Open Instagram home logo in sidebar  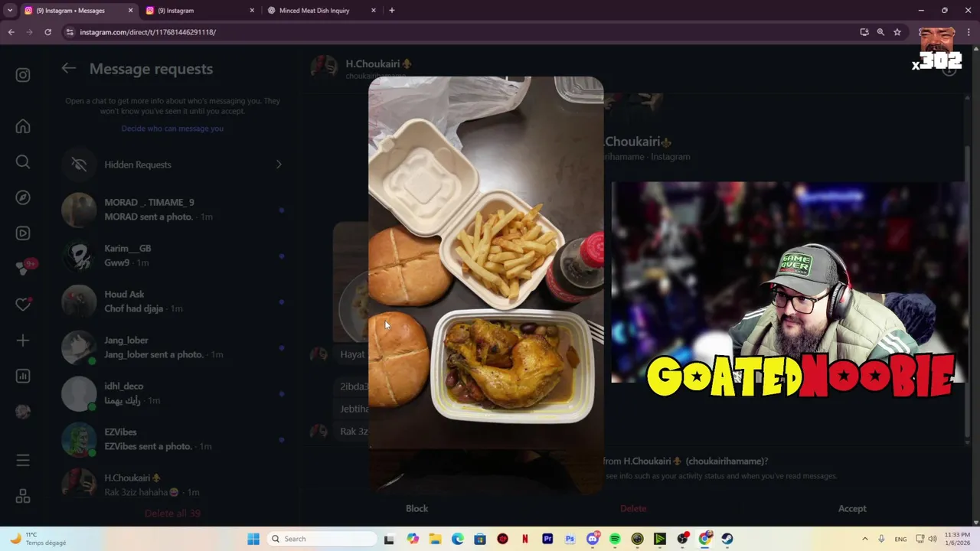23,75
